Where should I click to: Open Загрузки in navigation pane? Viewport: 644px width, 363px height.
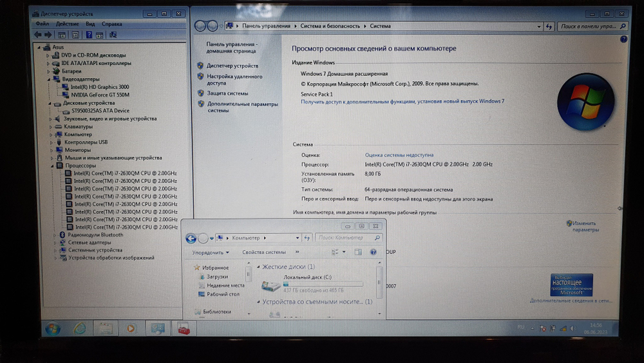coord(217,277)
